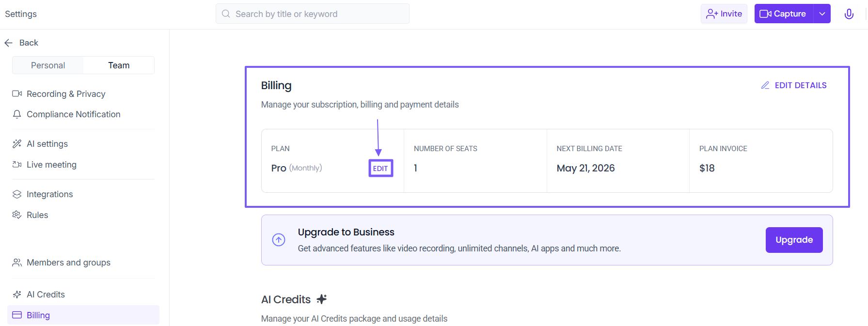Viewport: 868px width, 326px height.
Task: Click EDIT DETAILS in Billing section
Action: pos(801,85)
